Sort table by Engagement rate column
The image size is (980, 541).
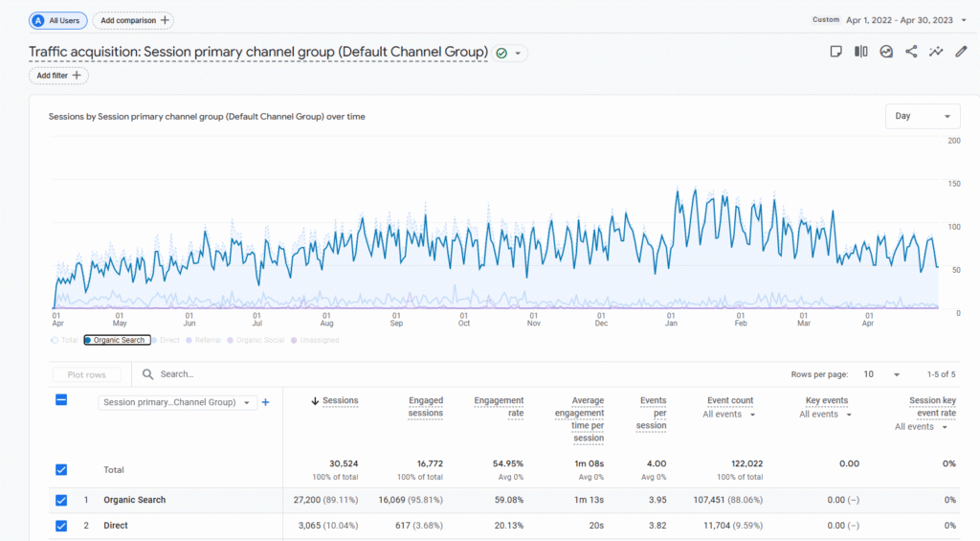pyautogui.click(x=499, y=407)
